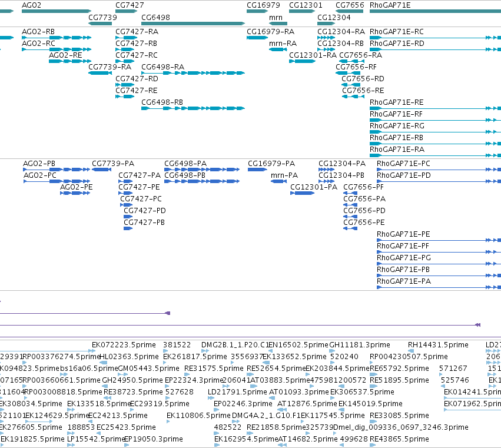This screenshot has width=501, height=448.
Task: Click transcript CG12304-RB
Action: click(x=340, y=44)
